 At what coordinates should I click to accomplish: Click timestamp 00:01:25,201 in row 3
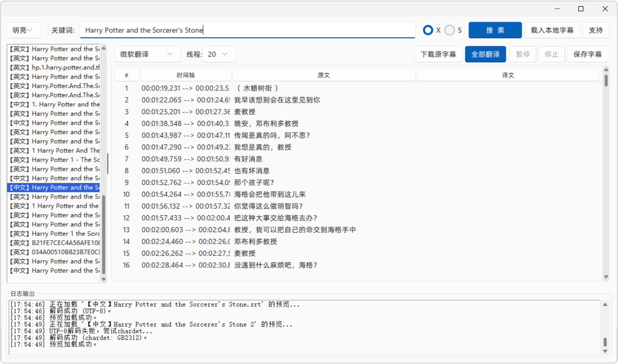[161, 112]
